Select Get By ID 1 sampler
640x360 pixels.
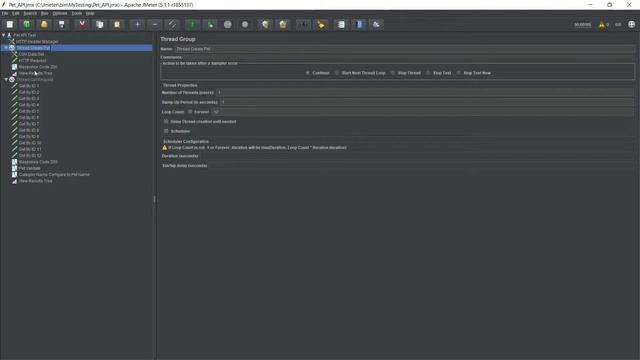pyautogui.click(x=29, y=86)
